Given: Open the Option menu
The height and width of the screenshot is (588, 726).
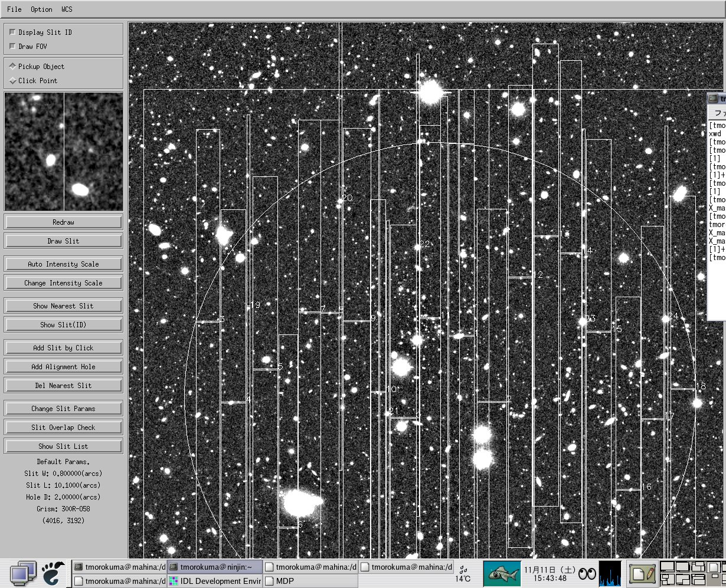Looking at the screenshot, I should tap(41, 9).
